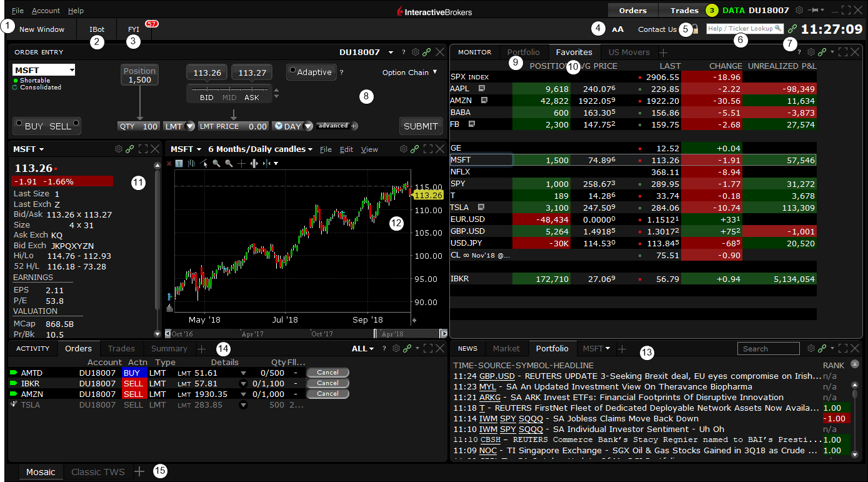Switch to US Movers tab in Monitor
868x482 pixels.
pyautogui.click(x=629, y=53)
